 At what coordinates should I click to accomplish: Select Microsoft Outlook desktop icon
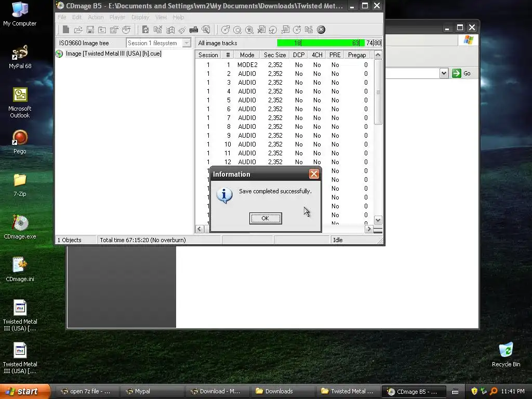20,103
